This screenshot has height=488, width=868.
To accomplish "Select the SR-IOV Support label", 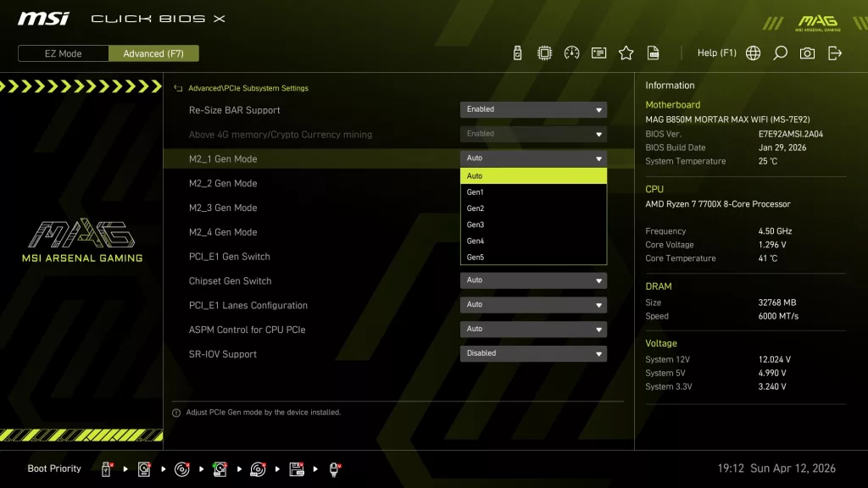I will click(223, 353).
